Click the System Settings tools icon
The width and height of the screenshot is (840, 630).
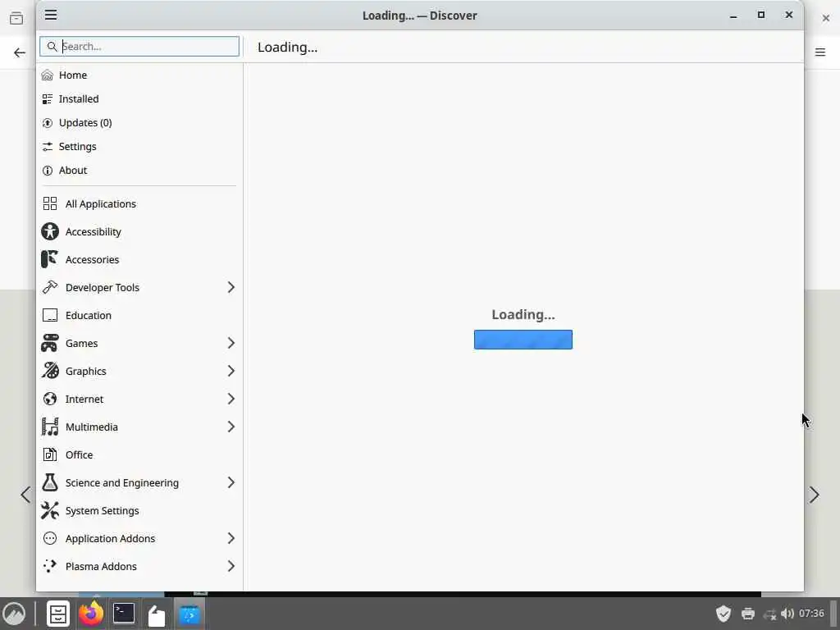[50, 510]
